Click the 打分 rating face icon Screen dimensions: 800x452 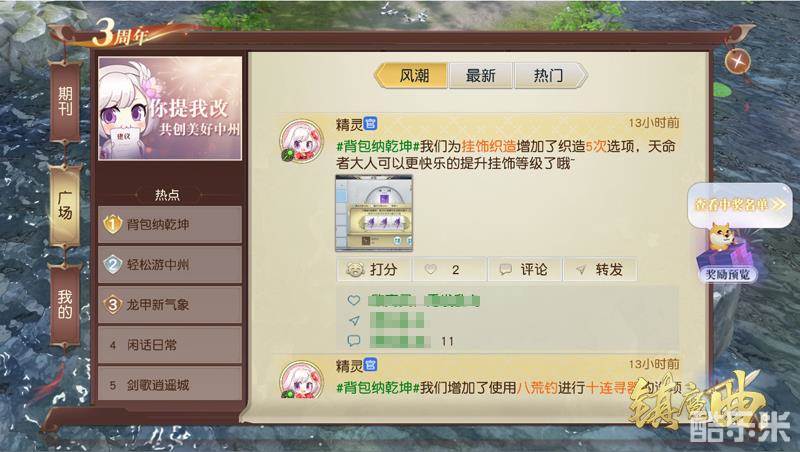pyautogui.click(x=355, y=270)
